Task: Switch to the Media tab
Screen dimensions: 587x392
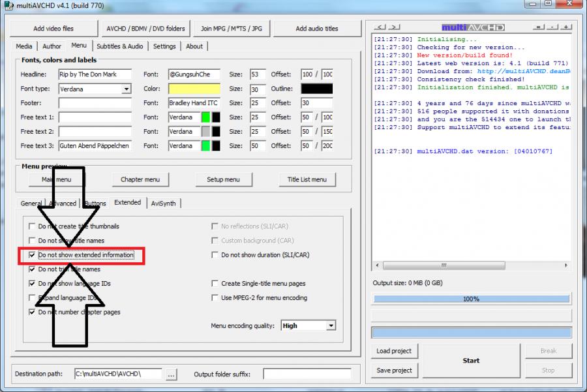Action: (x=24, y=46)
